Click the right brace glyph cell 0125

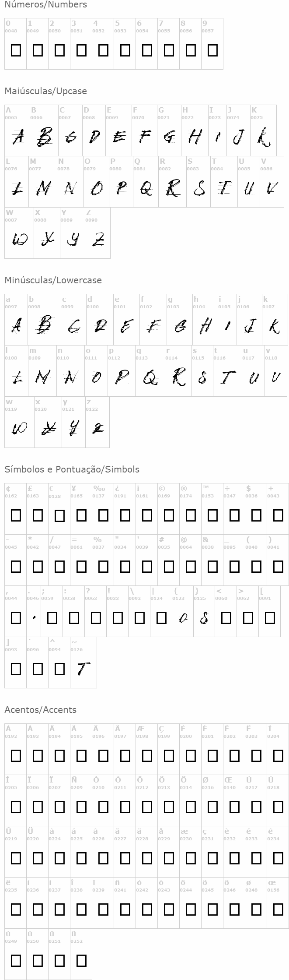[x=204, y=618]
